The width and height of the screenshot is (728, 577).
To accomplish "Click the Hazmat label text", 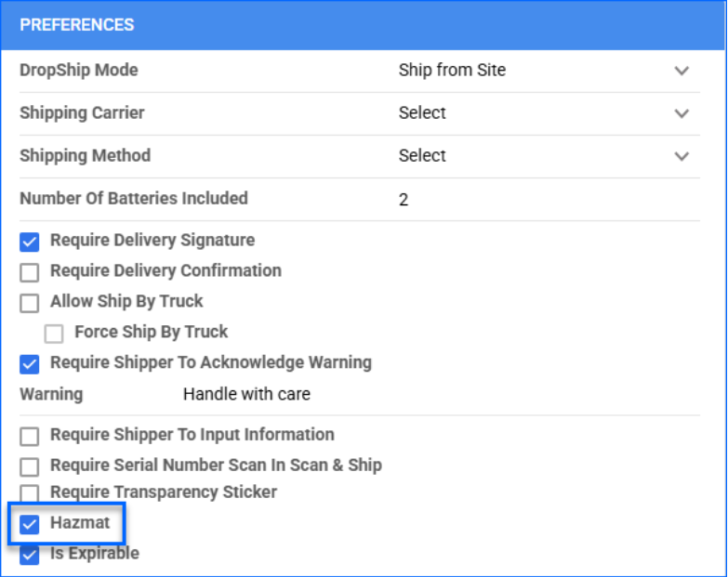I will 80,523.
